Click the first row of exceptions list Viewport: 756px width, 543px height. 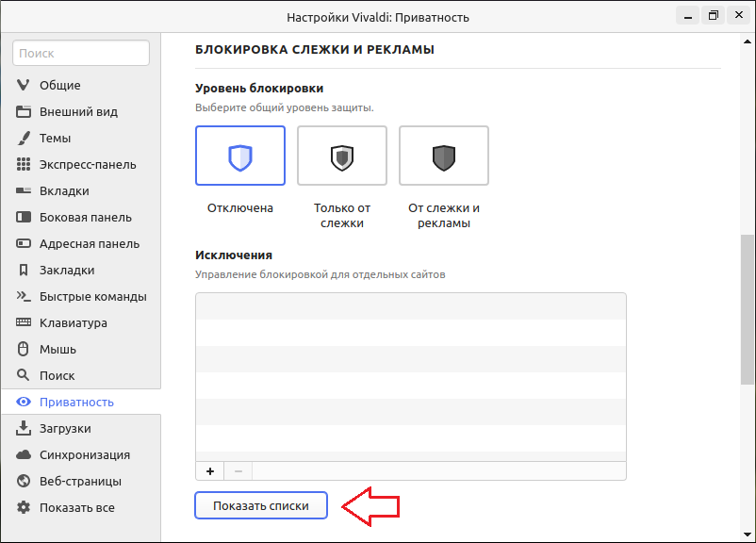pos(411,306)
